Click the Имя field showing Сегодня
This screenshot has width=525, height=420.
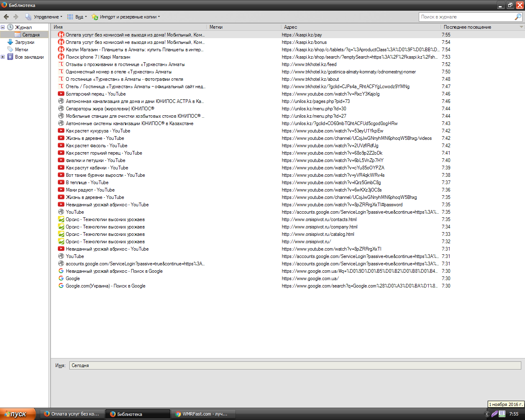(295, 365)
